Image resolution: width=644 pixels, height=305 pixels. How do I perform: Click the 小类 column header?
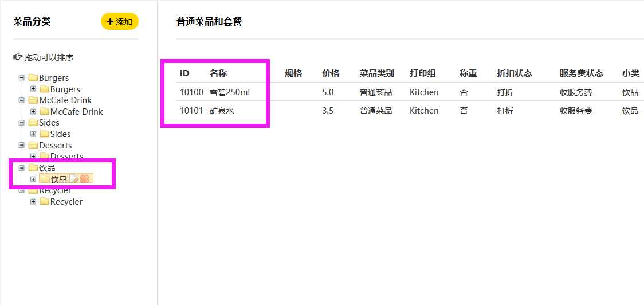630,73
